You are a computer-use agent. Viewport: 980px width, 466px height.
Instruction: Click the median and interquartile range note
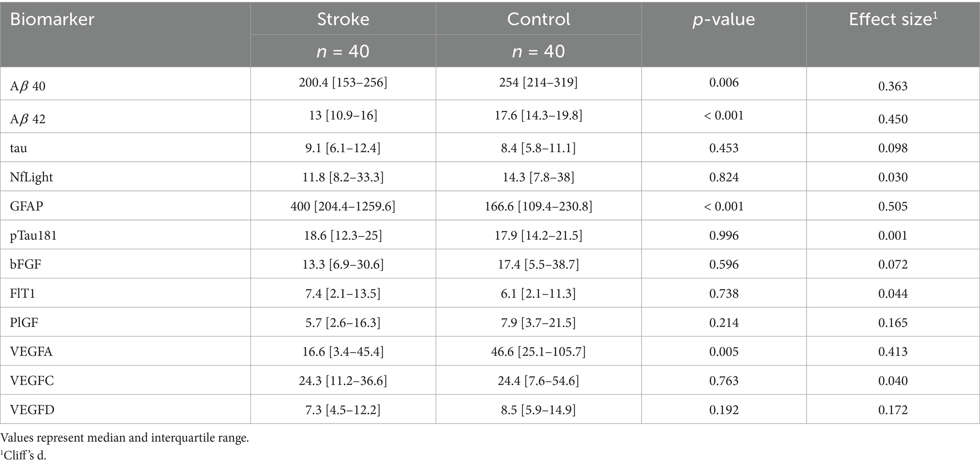coord(125,438)
